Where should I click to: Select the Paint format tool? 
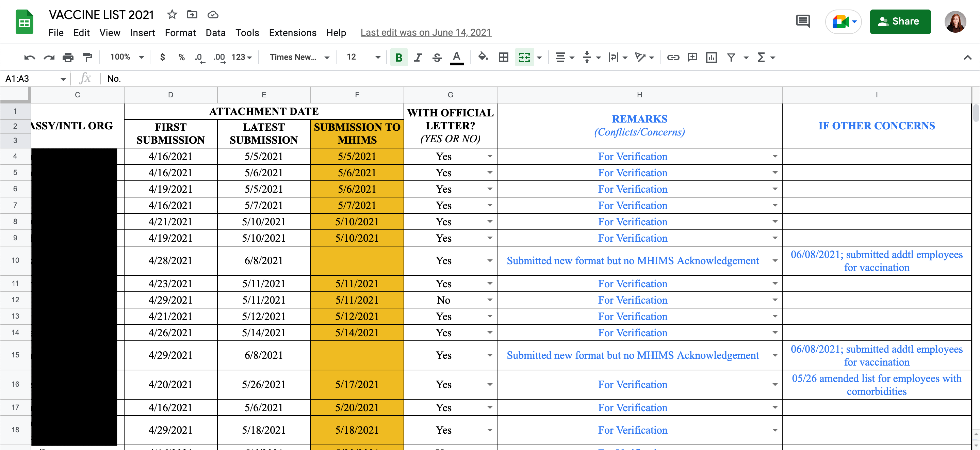click(87, 58)
